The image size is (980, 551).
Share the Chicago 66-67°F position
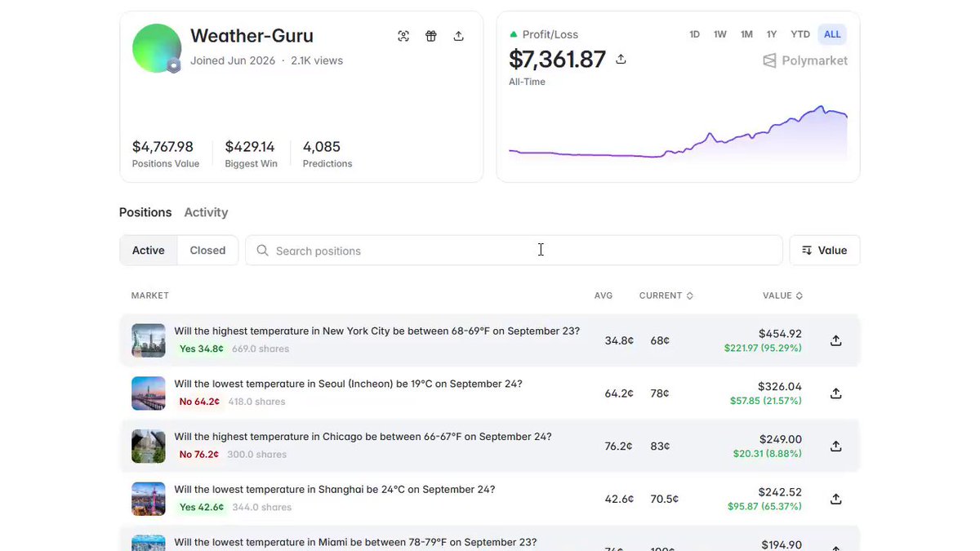(x=835, y=447)
